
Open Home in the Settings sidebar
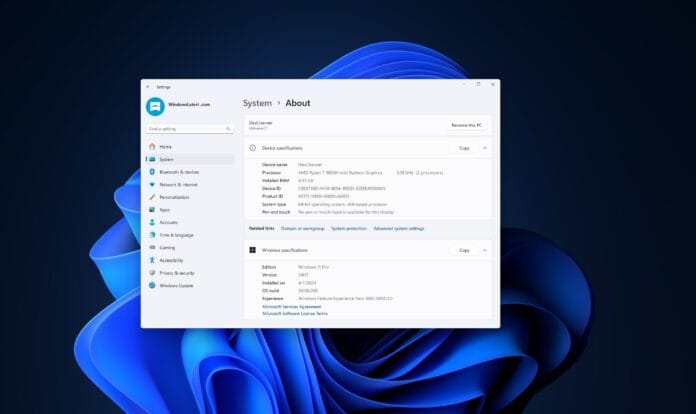(x=165, y=147)
